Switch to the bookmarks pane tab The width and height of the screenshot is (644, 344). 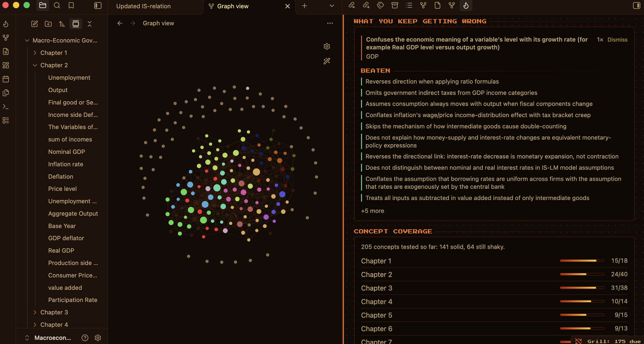click(x=71, y=5)
